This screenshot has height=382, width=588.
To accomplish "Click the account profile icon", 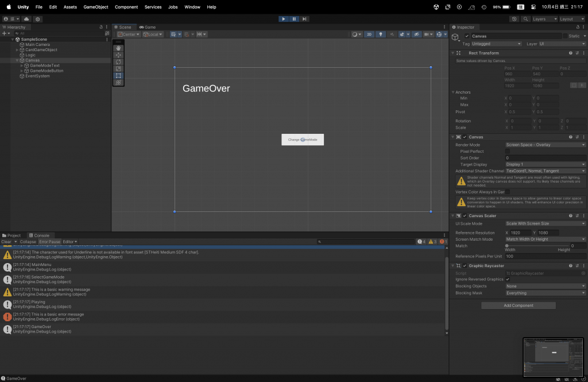I will click(x=6, y=19).
